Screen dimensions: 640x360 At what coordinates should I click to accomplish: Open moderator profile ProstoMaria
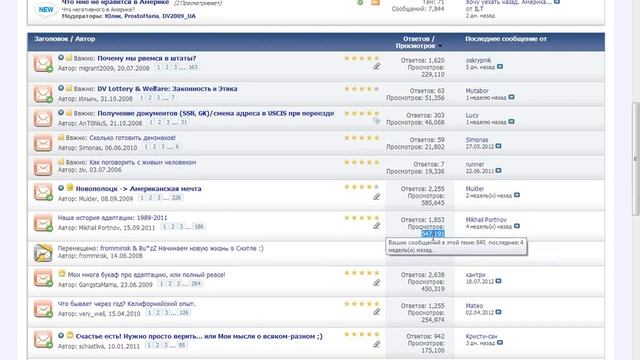142,16
